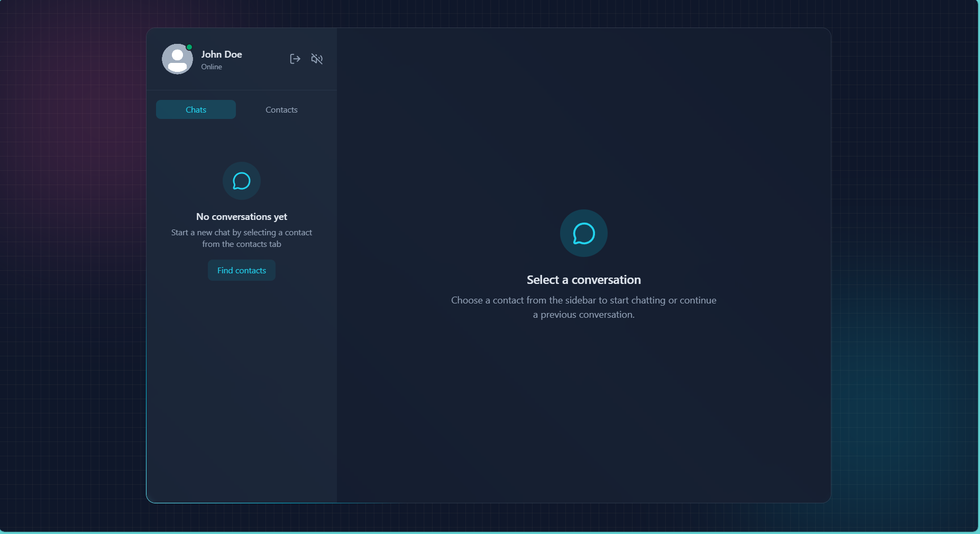This screenshot has width=980, height=534.
Task: Click the No conversations yet heading
Action: [242, 217]
